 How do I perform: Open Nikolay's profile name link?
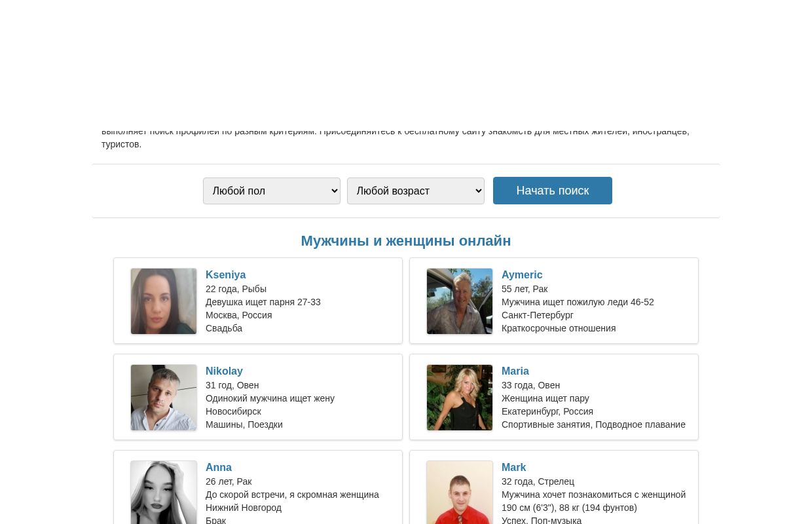coord(224,371)
